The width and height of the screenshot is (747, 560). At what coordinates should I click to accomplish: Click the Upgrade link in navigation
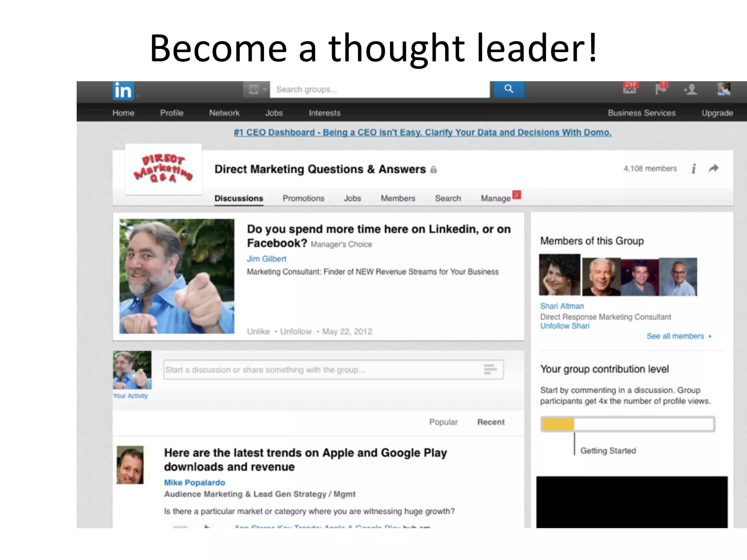pyautogui.click(x=717, y=113)
